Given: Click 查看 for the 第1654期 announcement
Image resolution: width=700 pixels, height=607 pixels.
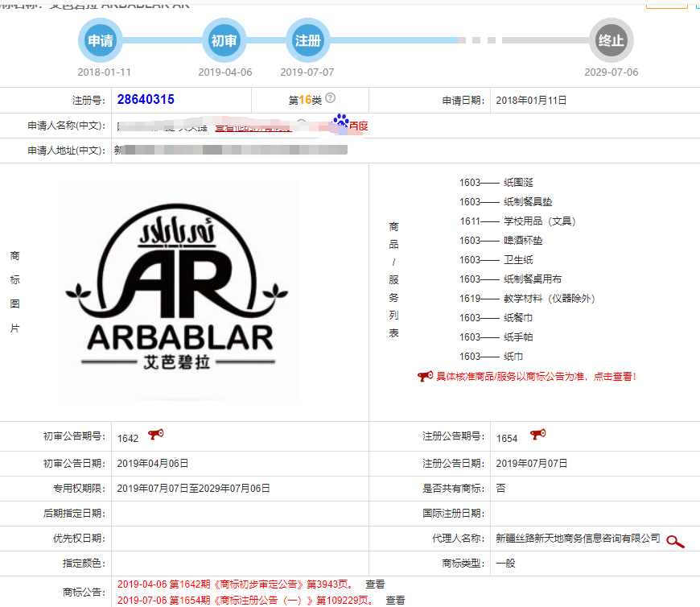Looking at the screenshot, I should coord(395,601).
